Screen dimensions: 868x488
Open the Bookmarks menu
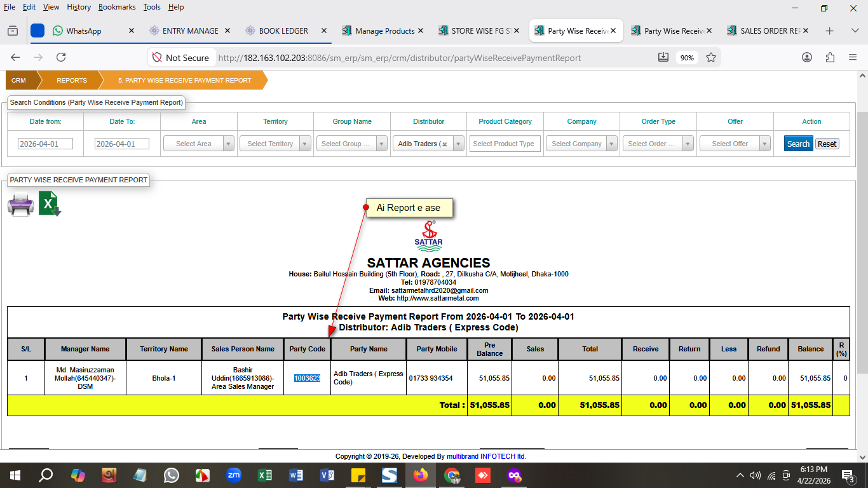(x=117, y=7)
